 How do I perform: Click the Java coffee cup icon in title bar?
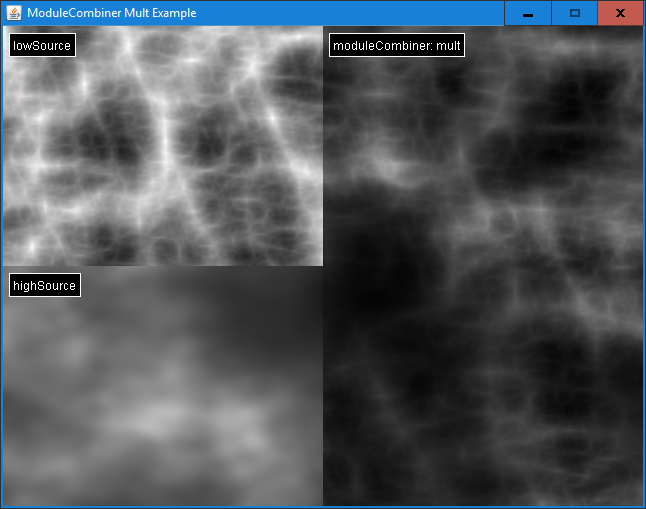(14, 13)
